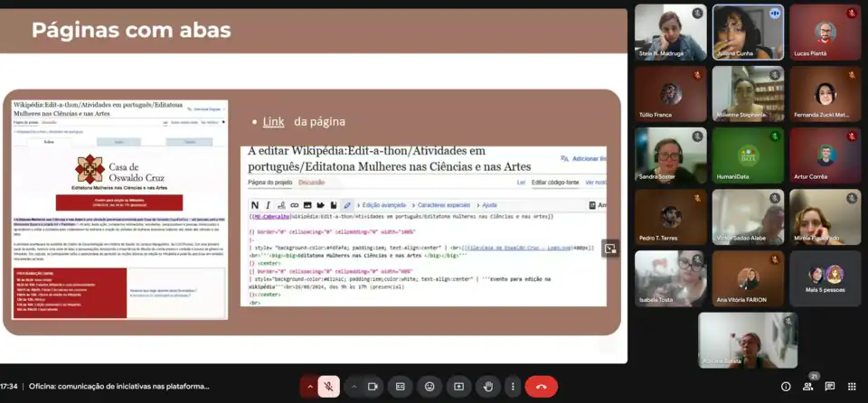Screen dimensions: 868x403
Task: Select Juliana Cunha's video tile
Action: click(x=747, y=32)
